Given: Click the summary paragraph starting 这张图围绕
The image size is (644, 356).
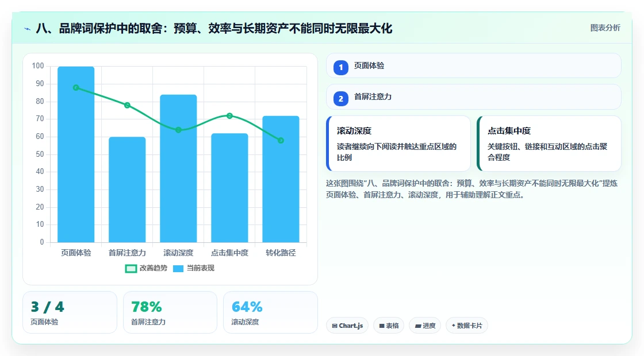Looking at the screenshot, I should (x=472, y=189).
